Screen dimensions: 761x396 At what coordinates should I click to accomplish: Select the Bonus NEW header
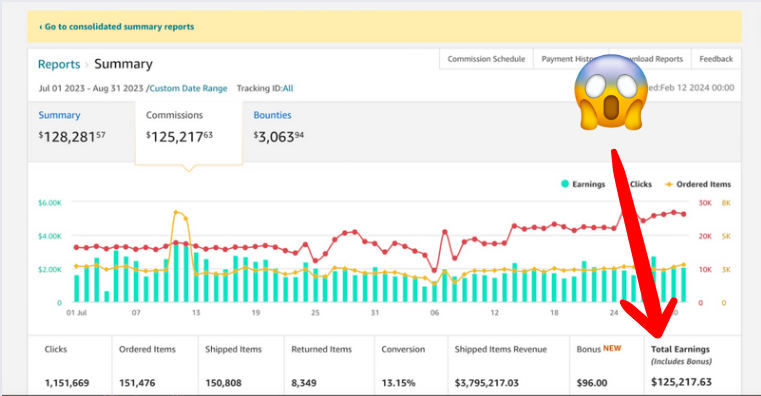pyautogui.click(x=599, y=348)
